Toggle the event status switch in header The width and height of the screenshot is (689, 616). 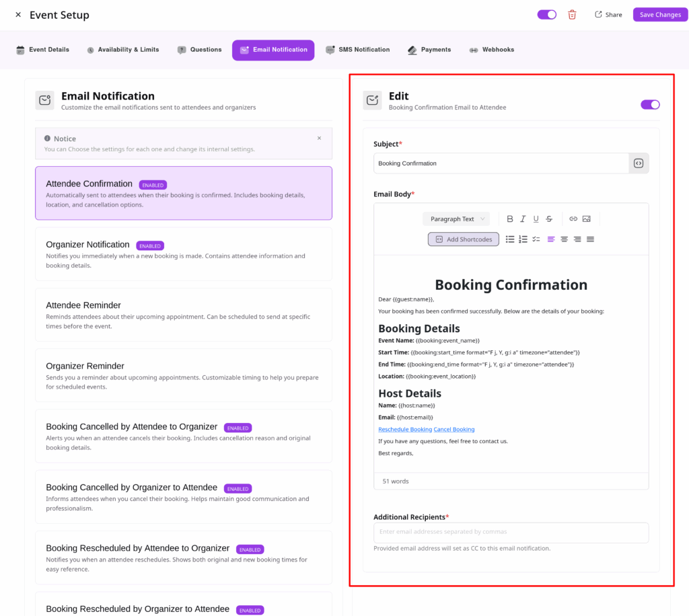point(546,15)
